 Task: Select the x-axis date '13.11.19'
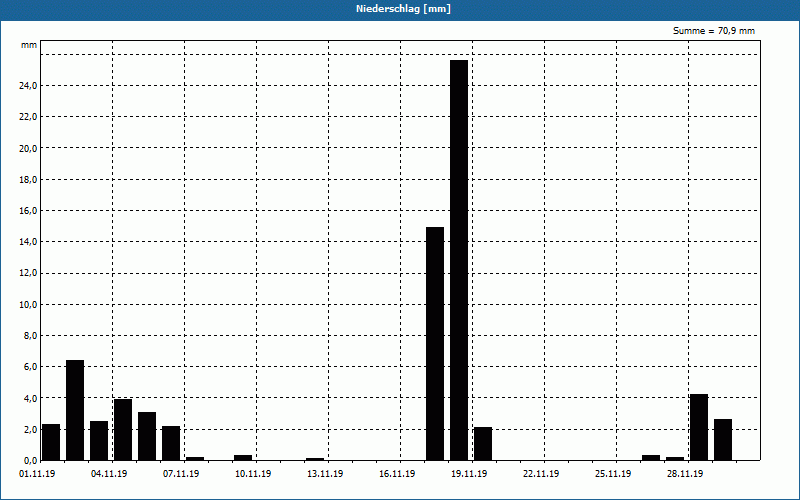(324, 474)
